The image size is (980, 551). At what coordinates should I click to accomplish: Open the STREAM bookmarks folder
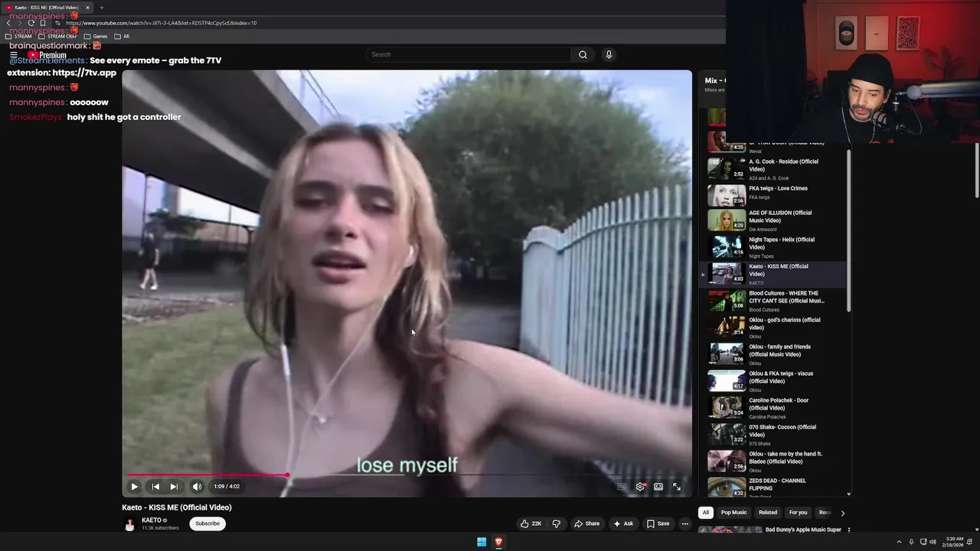pyautogui.click(x=19, y=36)
